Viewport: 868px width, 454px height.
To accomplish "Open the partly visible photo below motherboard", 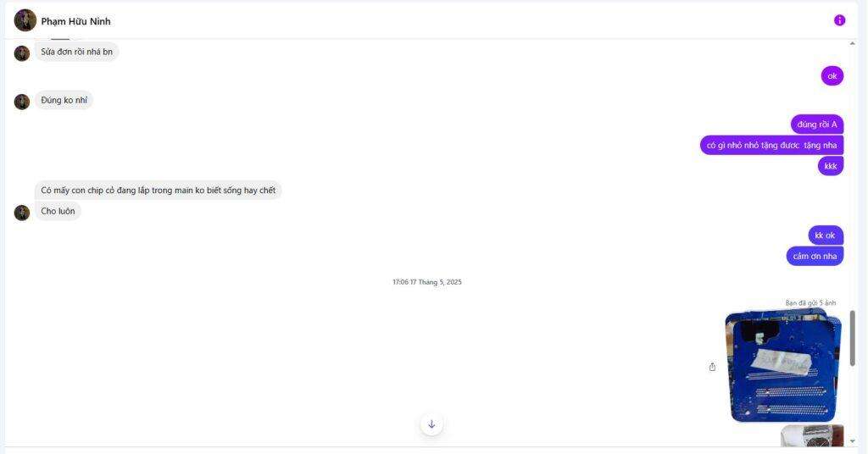I will pyautogui.click(x=812, y=435).
